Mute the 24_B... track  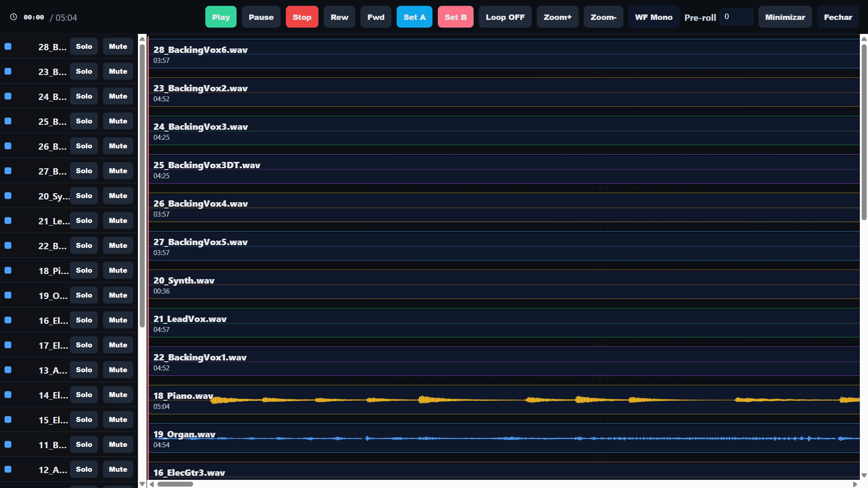click(118, 96)
